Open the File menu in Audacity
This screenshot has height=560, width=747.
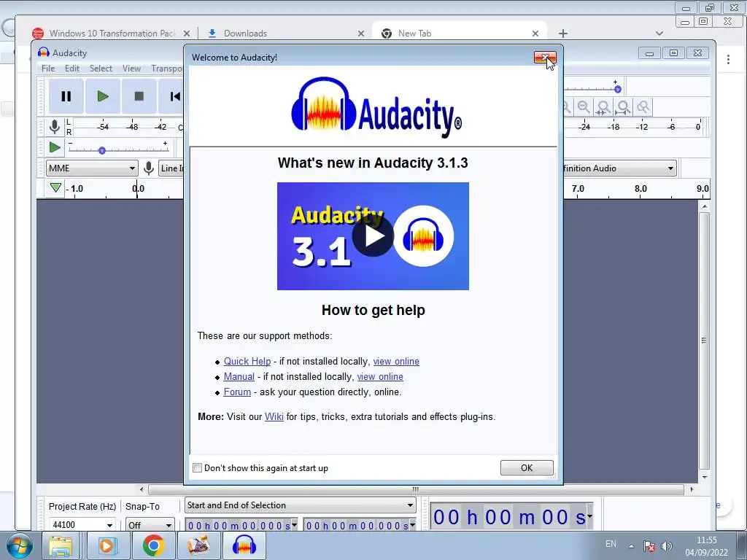click(x=48, y=69)
